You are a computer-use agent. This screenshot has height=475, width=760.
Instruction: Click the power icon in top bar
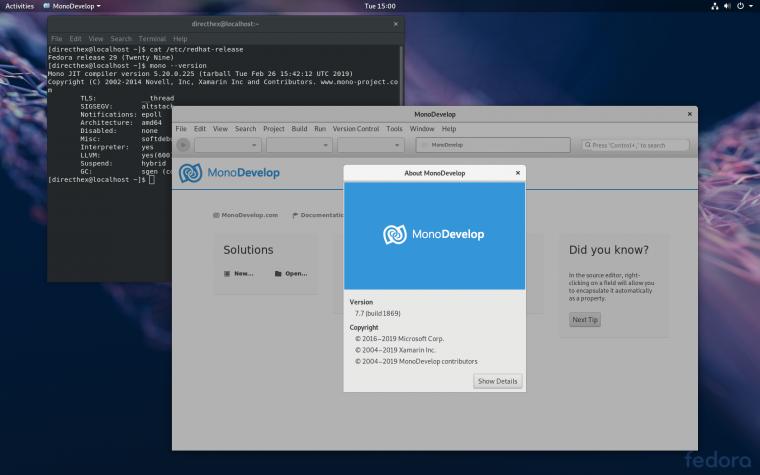coord(740,6)
